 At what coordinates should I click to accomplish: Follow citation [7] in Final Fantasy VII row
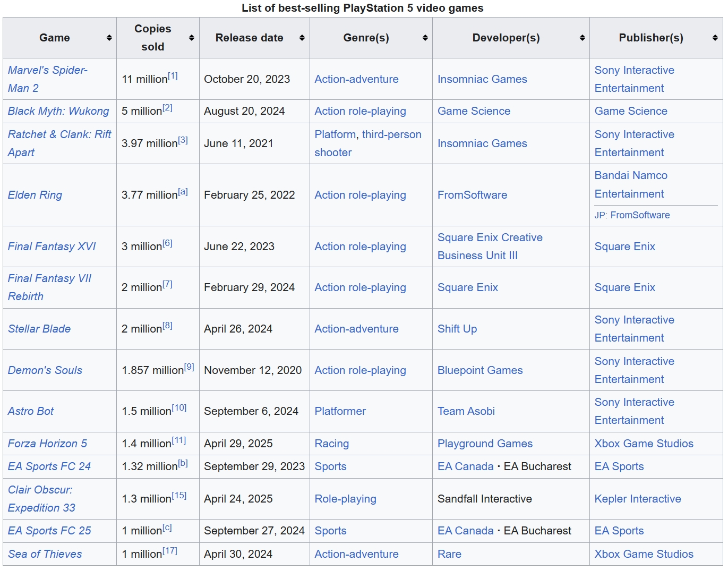(x=168, y=284)
